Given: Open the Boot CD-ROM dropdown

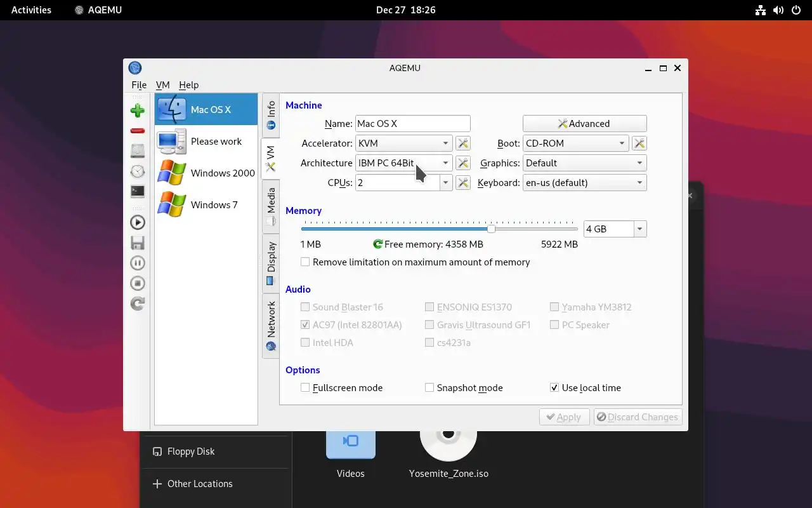Looking at the screenshot, I should pyautogui.click(x=576, y=144).
